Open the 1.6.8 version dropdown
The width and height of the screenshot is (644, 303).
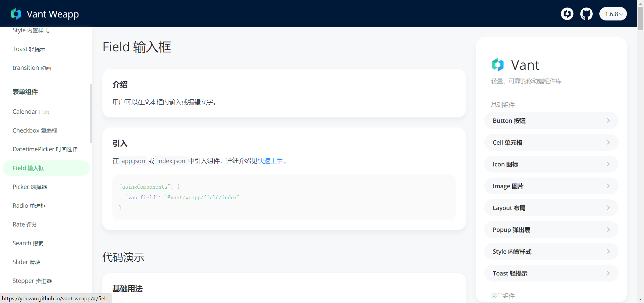pos(613,14)
